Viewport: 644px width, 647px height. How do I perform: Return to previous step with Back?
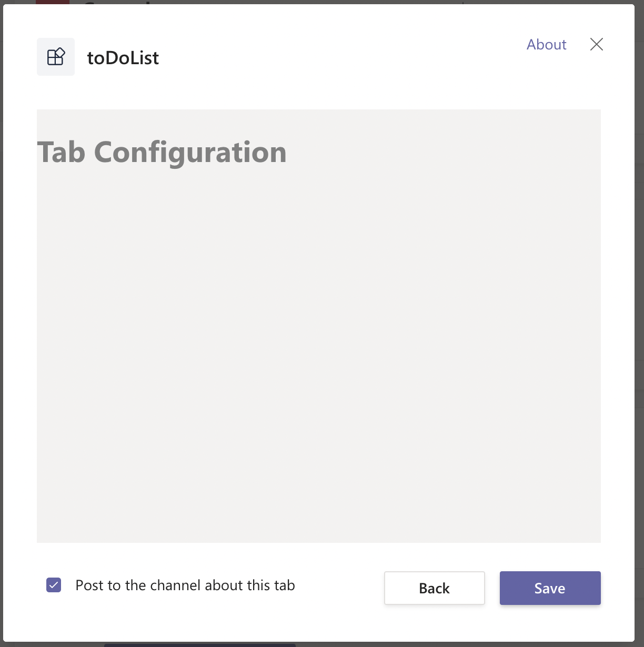tap(434, 588)
